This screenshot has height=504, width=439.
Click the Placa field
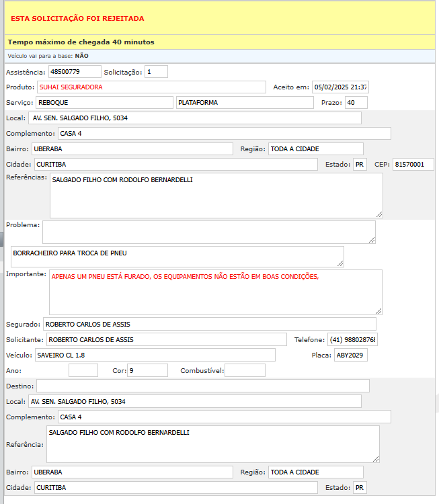point(351,355)
